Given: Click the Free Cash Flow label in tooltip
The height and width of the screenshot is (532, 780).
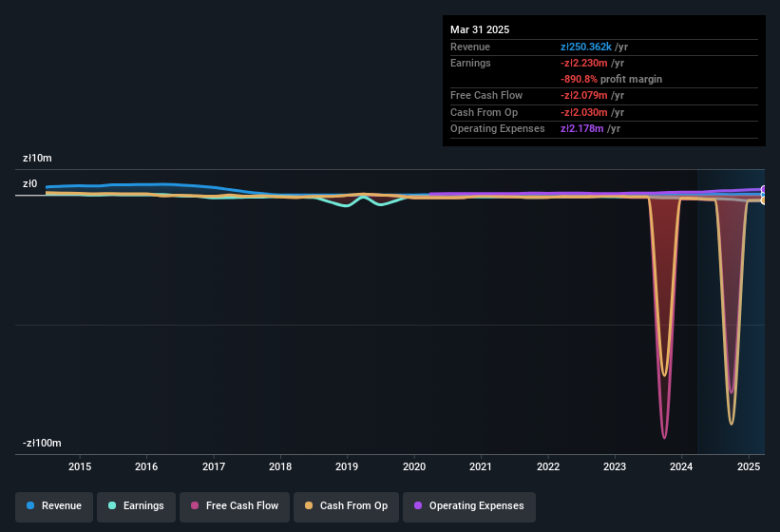Looking at the screenshot, I should tap(486, 95).
